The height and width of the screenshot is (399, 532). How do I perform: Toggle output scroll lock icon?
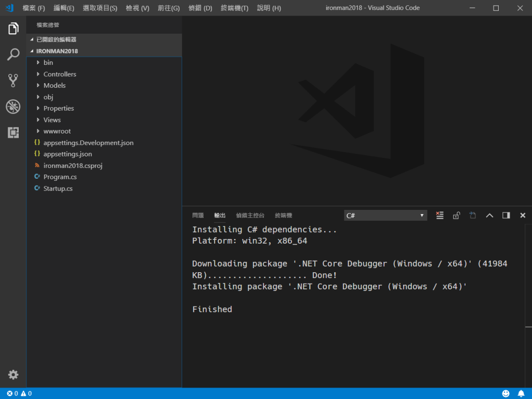pos(456,216)
